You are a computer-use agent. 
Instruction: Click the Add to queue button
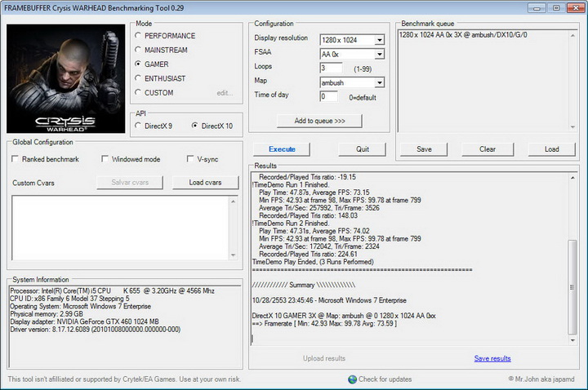click(319, 121)
